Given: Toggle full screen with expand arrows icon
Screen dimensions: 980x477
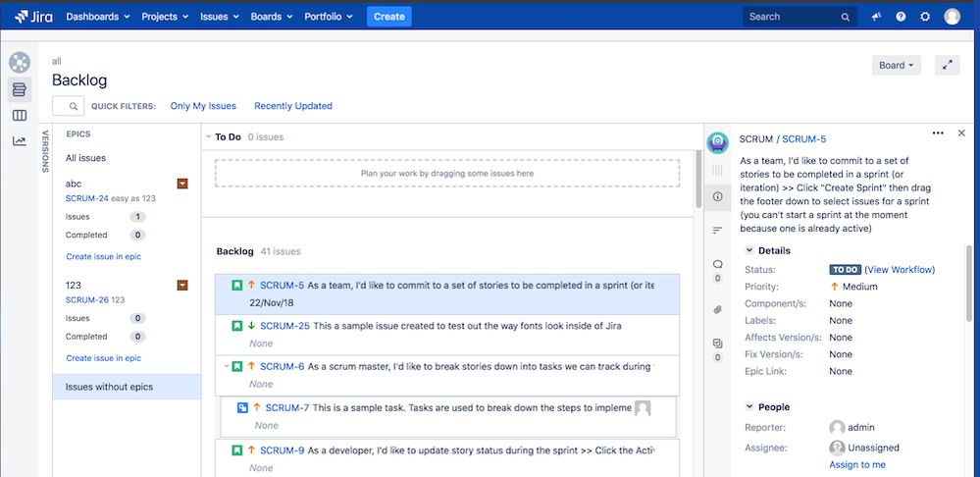Looking at the screenshot, I should pyautogui.click(x=947, y=65).
